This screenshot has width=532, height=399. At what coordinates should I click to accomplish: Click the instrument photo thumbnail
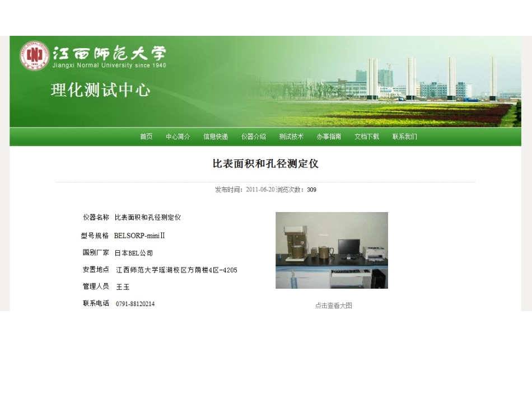332,251
